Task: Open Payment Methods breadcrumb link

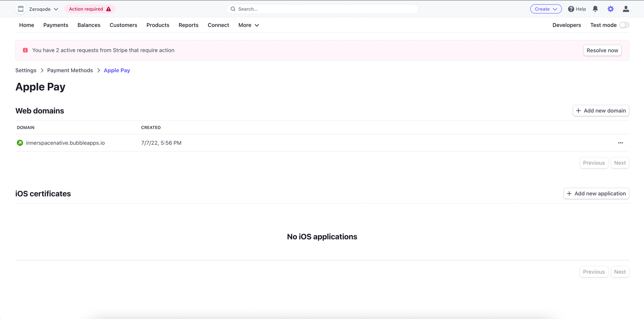Action: [x=70, y=70]
